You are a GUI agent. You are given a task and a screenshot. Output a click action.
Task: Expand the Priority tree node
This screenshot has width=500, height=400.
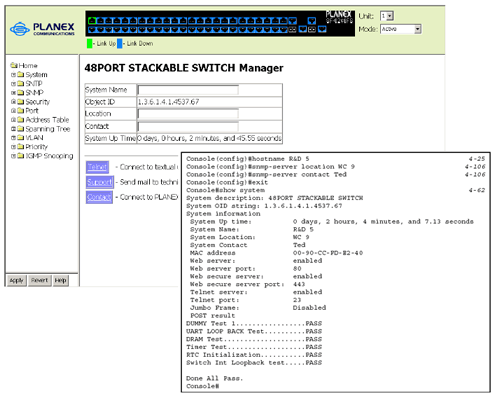coord(13,147)
